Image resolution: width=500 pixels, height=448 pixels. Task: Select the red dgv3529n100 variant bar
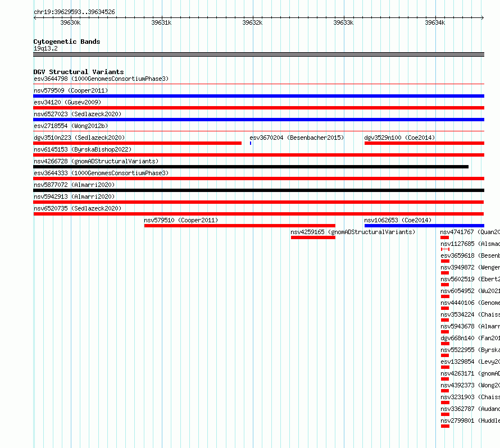click(424, 143)
